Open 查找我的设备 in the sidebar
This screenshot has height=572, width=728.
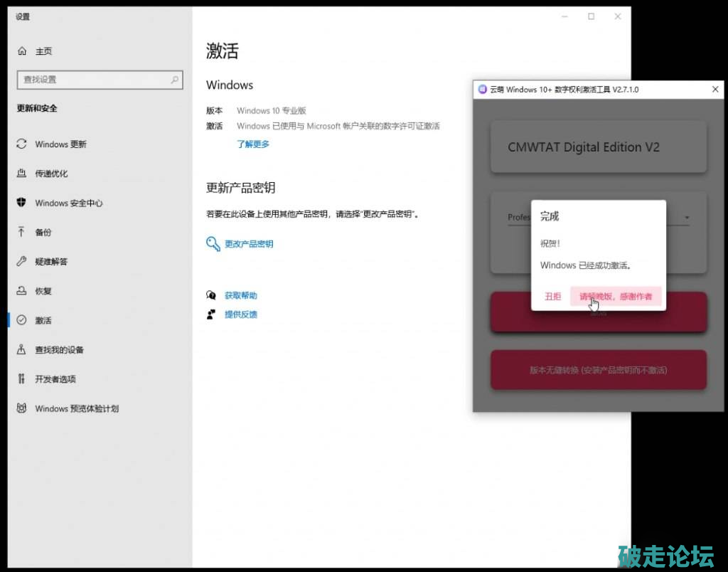click(59, 350)
